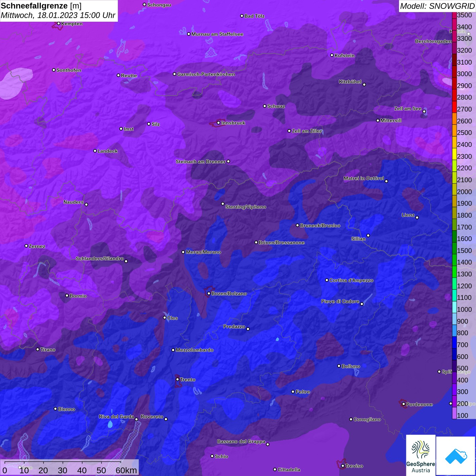
Task: Click the Bruneck/Brunico label
Action: [320, 225]
